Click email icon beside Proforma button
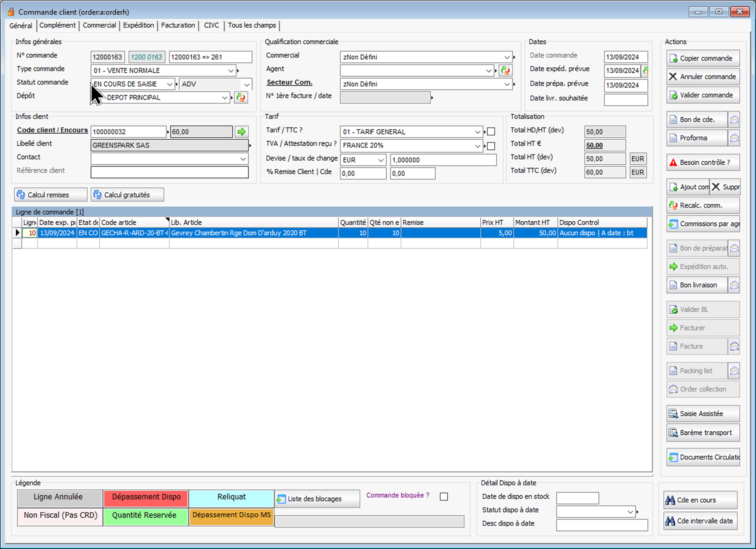756x549 pixels. pos(734,138)
